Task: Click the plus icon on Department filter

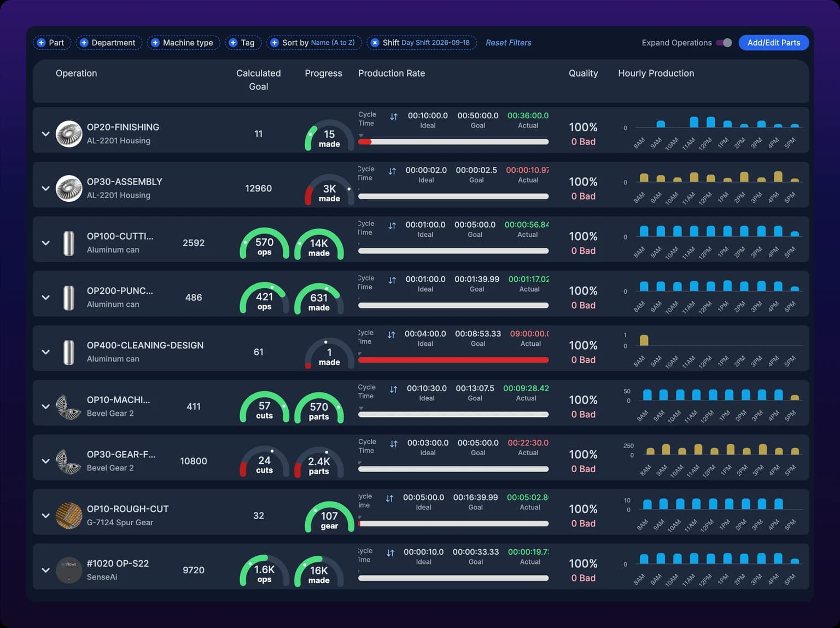Action: click(x=84, y=43)
